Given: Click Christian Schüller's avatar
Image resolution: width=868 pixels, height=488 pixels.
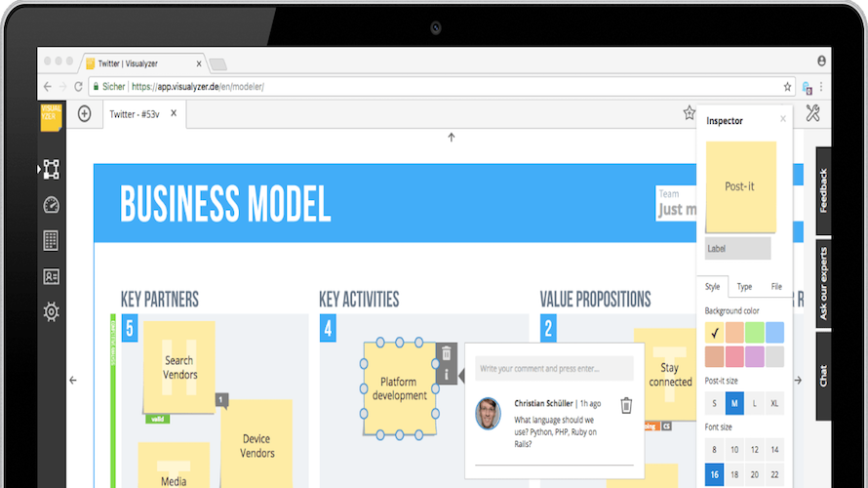Looking at the screenshot, I should tap(488, 414).
